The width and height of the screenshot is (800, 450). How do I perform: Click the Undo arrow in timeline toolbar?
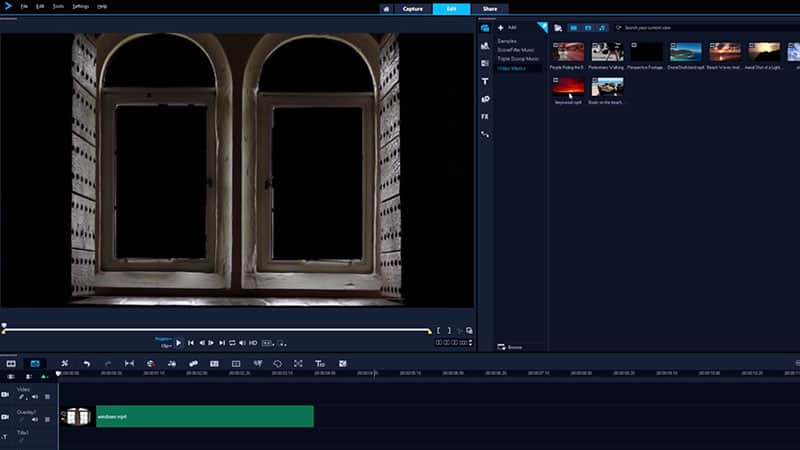point(86,363)
